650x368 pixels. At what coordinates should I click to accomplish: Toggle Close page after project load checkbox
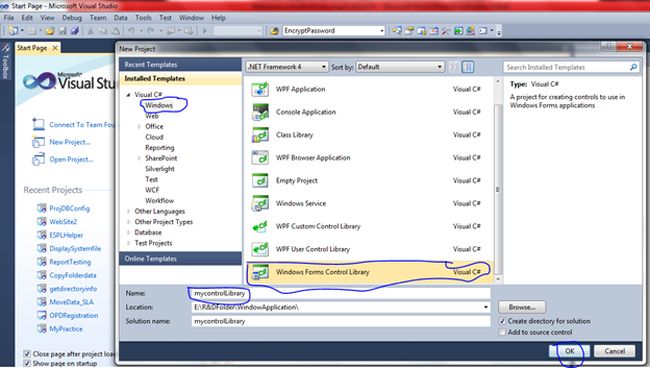27,354
